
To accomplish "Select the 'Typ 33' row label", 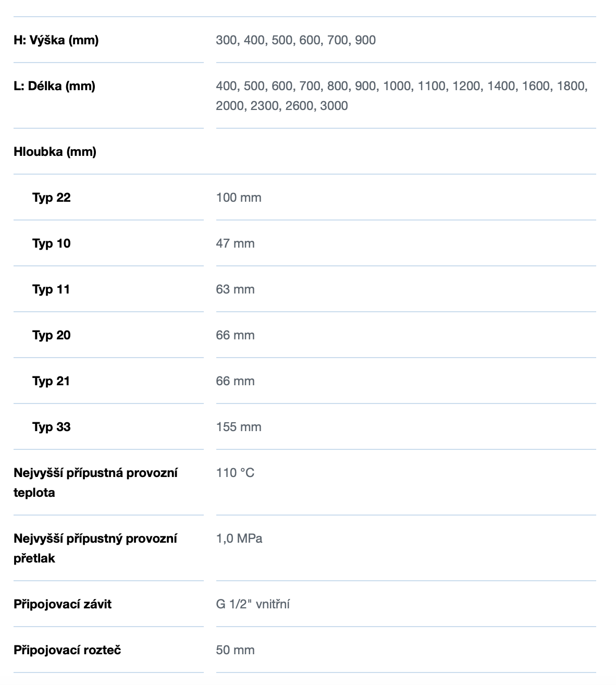I will tap(51, 427).
